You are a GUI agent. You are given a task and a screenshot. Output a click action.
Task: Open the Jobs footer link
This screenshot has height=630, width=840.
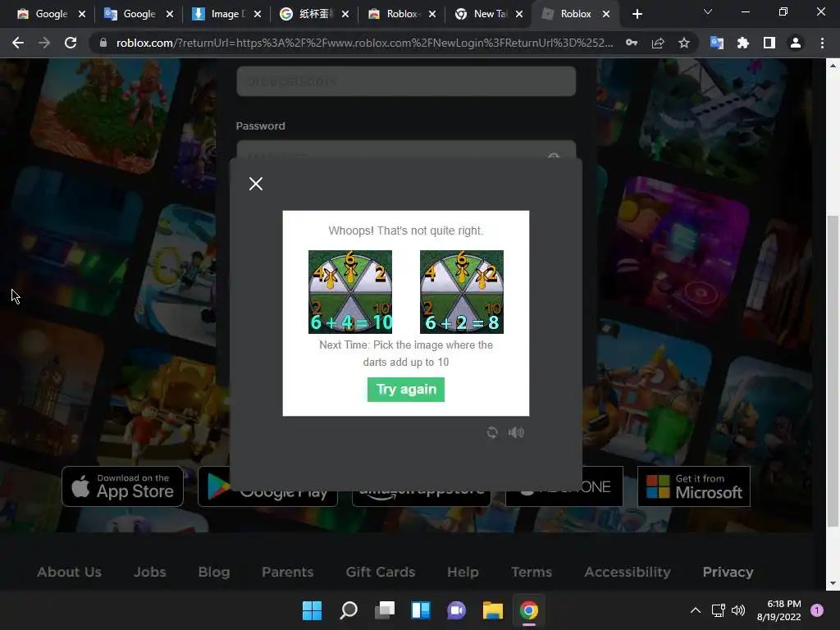pyautogui.click(x=150, y=572)
